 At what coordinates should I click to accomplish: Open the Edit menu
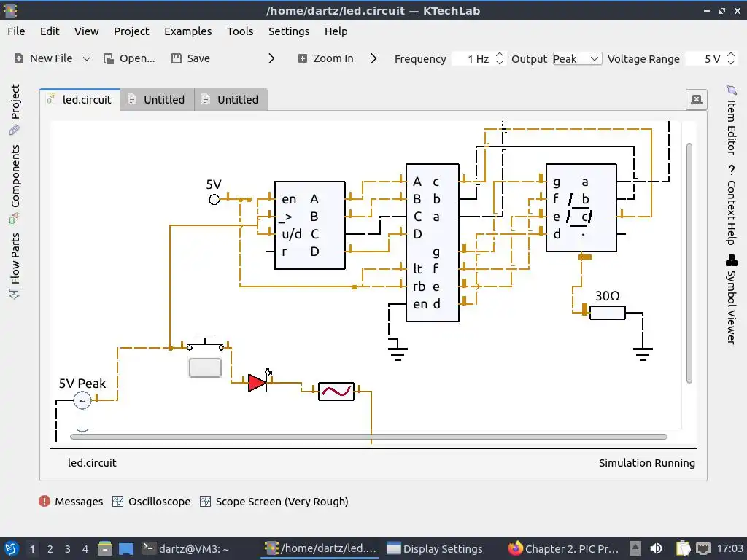50,31
